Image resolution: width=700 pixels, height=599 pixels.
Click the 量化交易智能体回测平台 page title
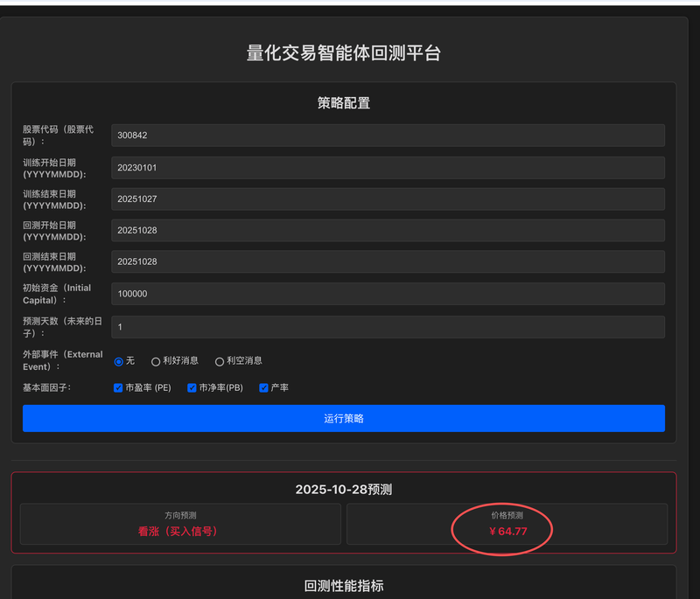pyautogui.click(x=344, y=53)
